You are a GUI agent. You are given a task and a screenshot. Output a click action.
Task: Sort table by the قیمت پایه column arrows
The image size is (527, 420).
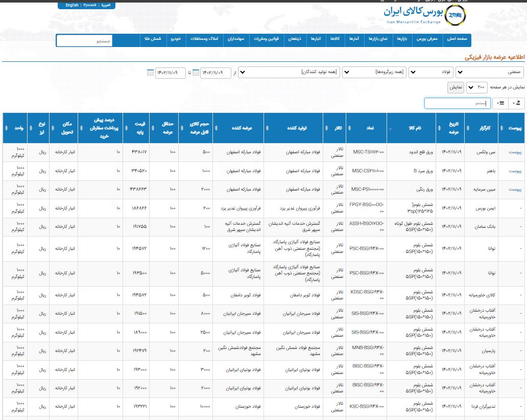(x=126, y=128)
